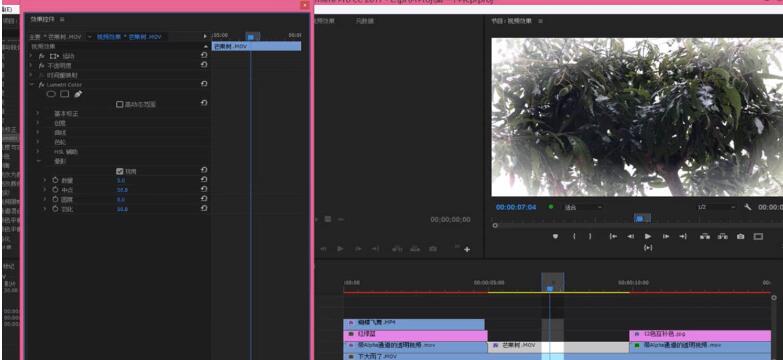
Task: Expand the Opacity 不透明度 effect
Action: click(31, 65)
